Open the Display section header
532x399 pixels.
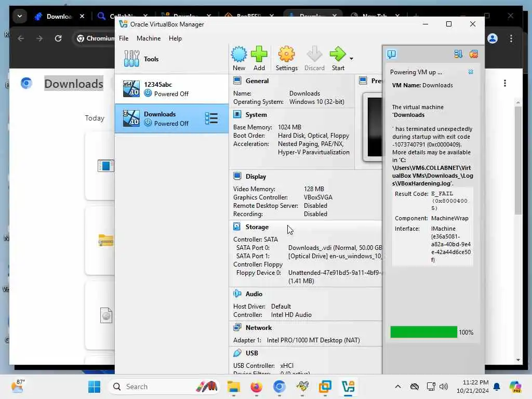coord(256,177)
